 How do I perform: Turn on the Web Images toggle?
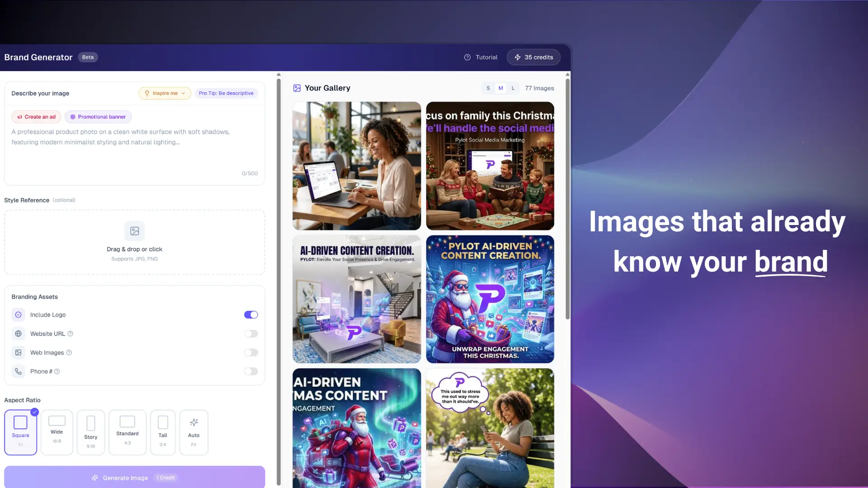point(251,353)
